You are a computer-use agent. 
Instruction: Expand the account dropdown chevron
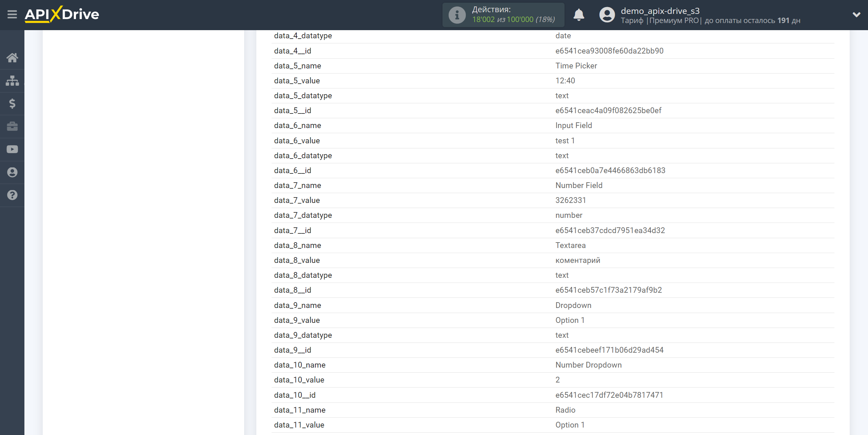(x=856, y=15)
